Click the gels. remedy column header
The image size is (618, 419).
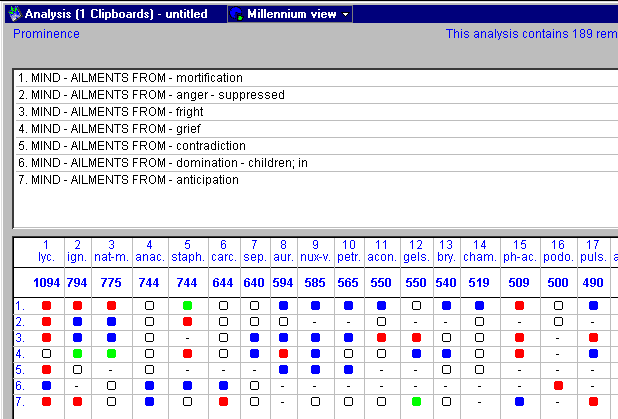(x=416, y=251)
